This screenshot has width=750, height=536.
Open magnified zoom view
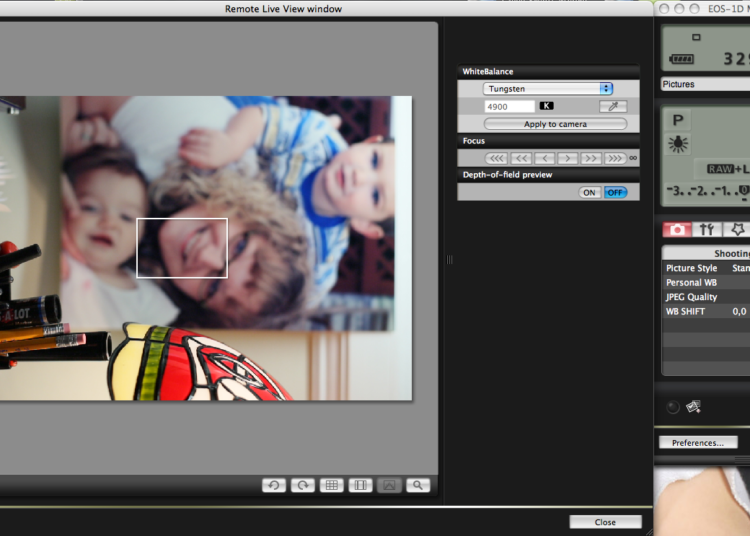[x=418, y=485]
